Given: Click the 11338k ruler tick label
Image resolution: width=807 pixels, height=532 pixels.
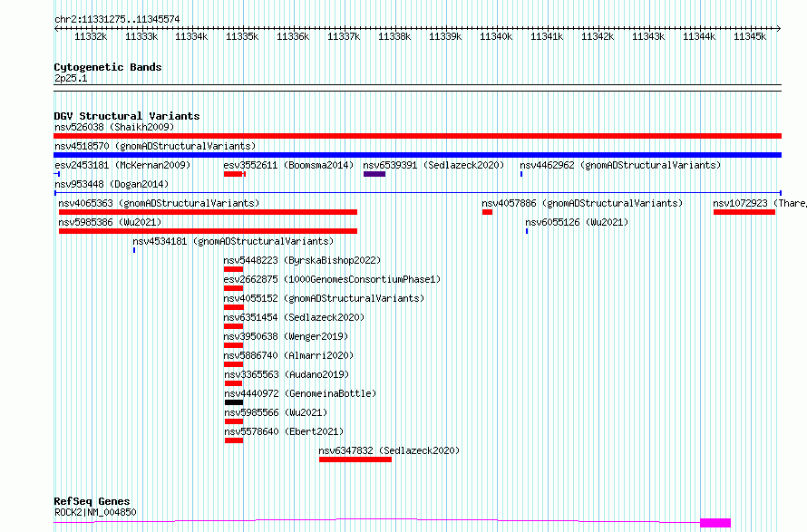Looking at the screenshot, I should coord(394,37).
